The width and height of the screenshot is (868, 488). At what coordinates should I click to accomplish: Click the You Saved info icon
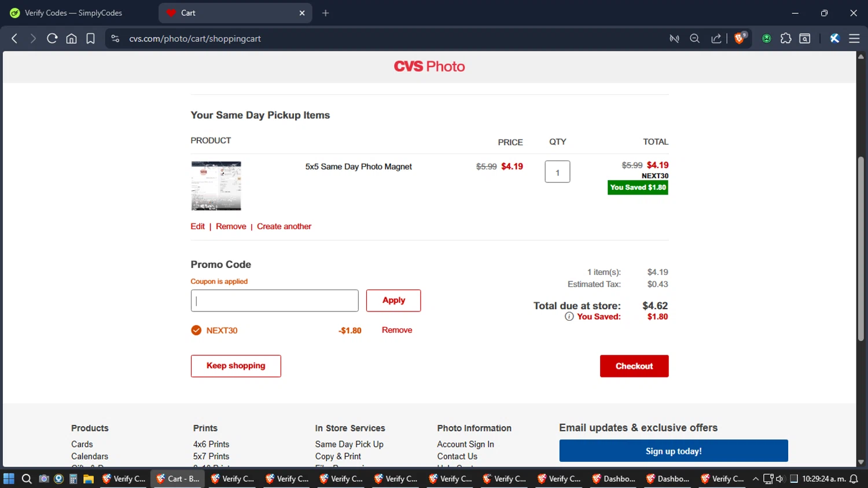(569, 317)
